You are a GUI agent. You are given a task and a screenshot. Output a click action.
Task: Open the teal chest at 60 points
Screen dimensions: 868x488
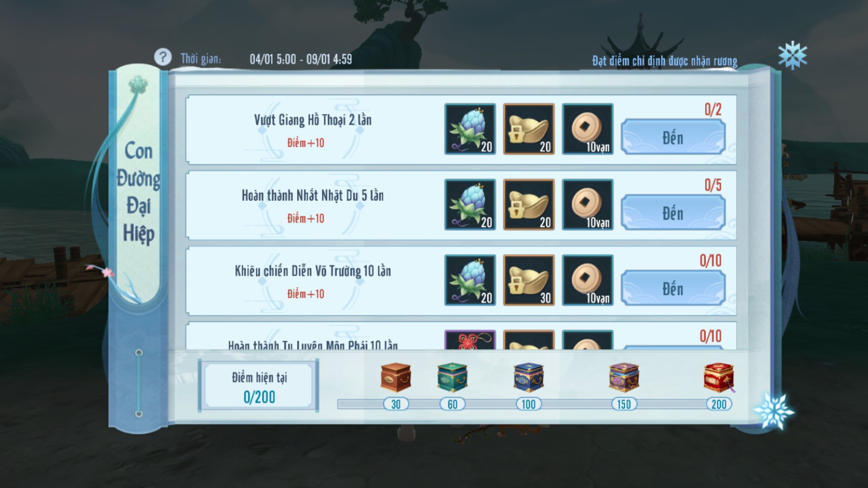click(452, 377)
